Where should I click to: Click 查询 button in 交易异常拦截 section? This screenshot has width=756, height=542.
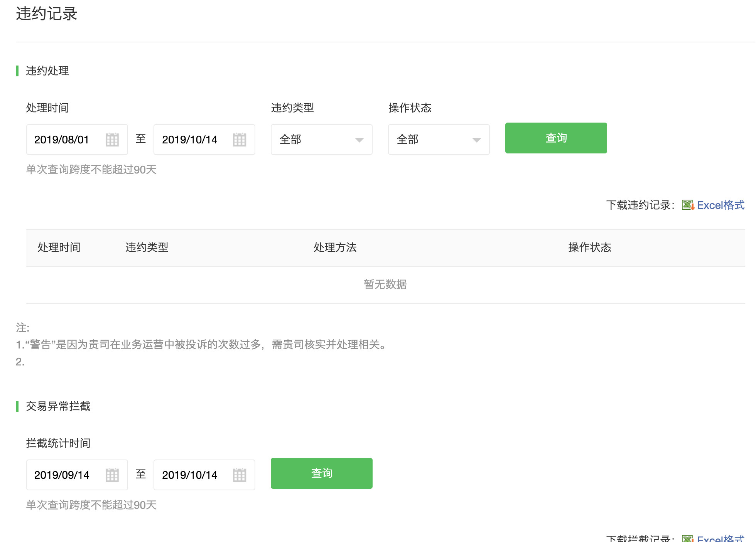point(322,473)
